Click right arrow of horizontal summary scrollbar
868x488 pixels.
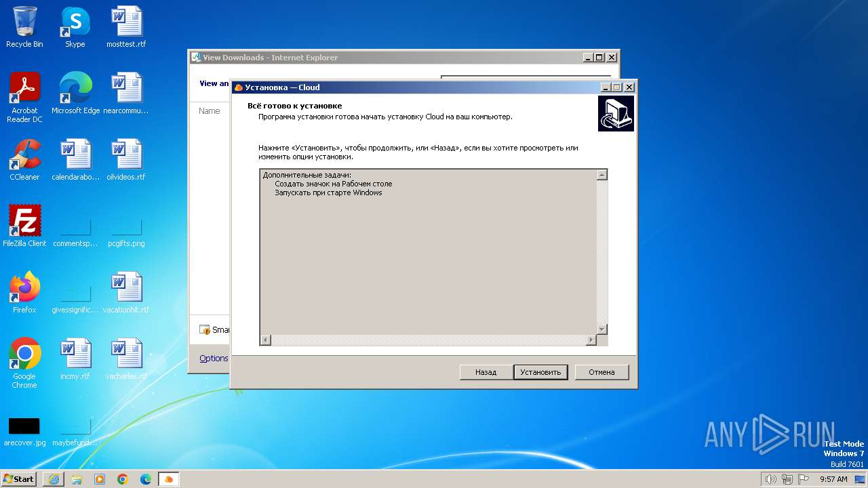pyautogui.click(x=591, y=340)
